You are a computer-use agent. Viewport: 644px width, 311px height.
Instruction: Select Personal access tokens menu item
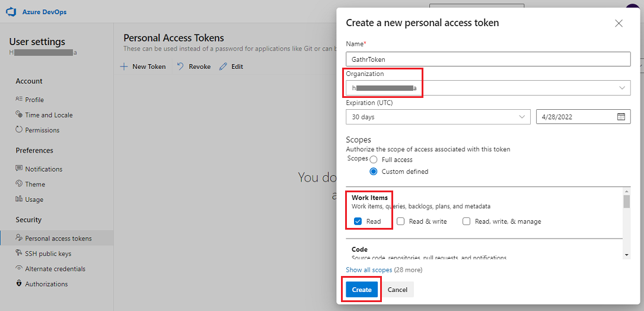(57, 238)
